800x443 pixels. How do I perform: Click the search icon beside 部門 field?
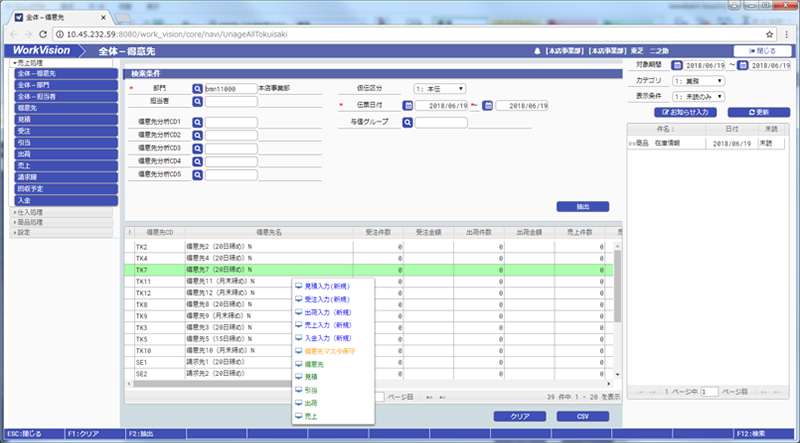click(x=197, y=89)
